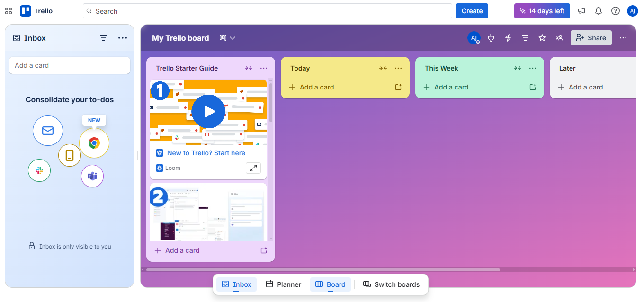644x302 pixels.
Task: Click the Starter Guide list vertical scrollbar
Action: click(x=271, y=102)
